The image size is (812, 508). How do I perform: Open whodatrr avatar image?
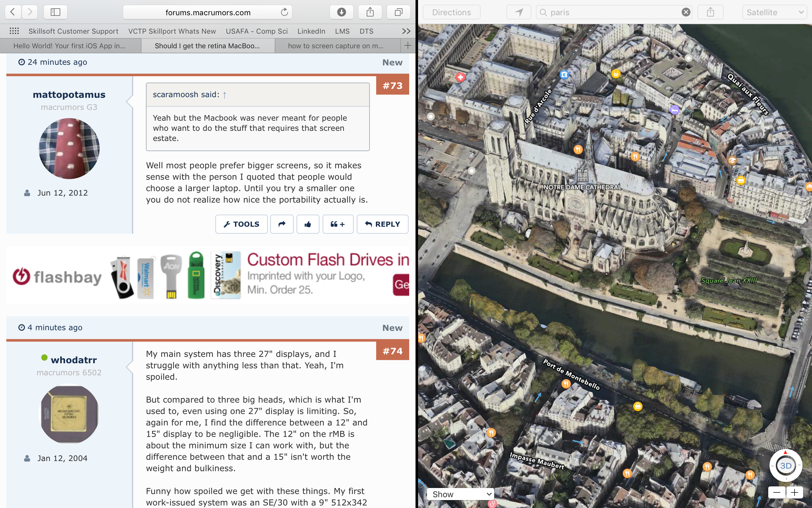pyautogui.click(x=69, y=414)
